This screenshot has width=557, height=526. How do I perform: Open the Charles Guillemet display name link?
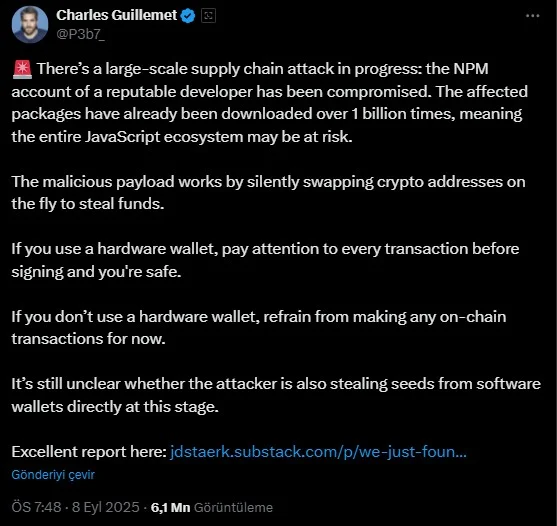(x=117, y=15)
